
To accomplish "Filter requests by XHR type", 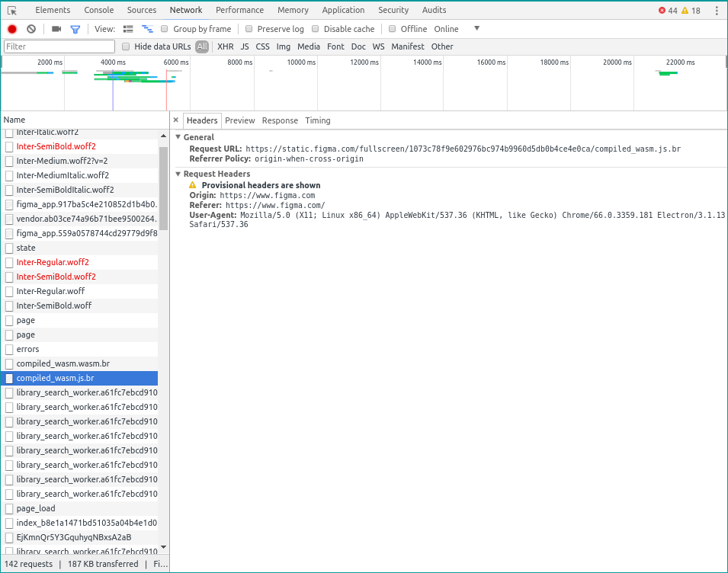I will tap(226, 46).
